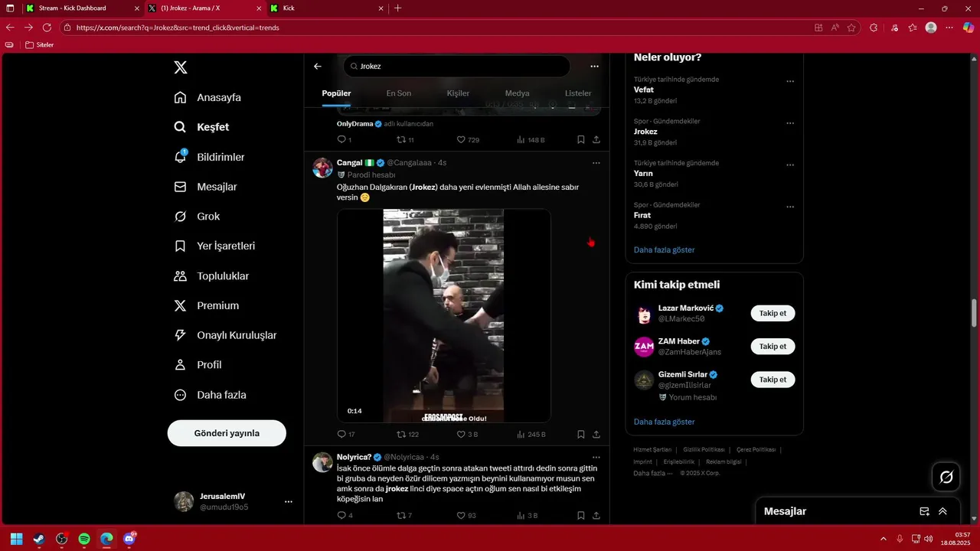This screenshot has height=551, width=980.
Task: Follow Gizemli Sırlar with Takip et
Action: click(773, 379)
